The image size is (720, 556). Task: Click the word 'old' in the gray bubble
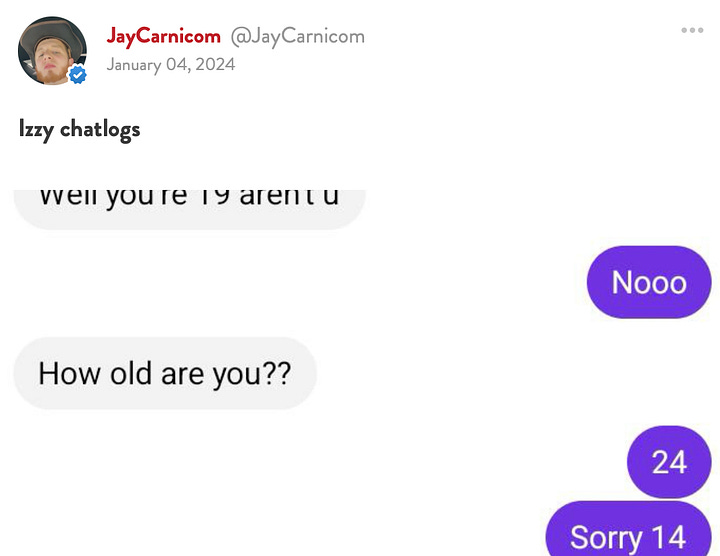pos(131,373)
